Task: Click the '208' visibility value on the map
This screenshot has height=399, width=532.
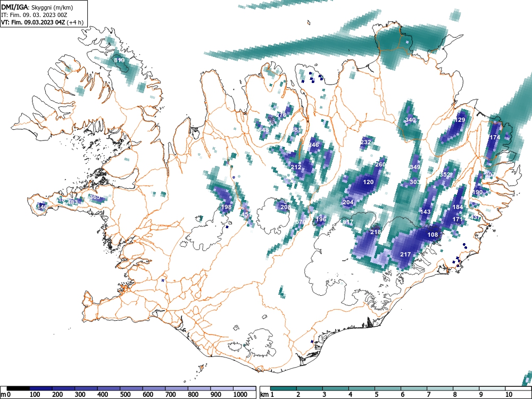Action: point(286,207)
